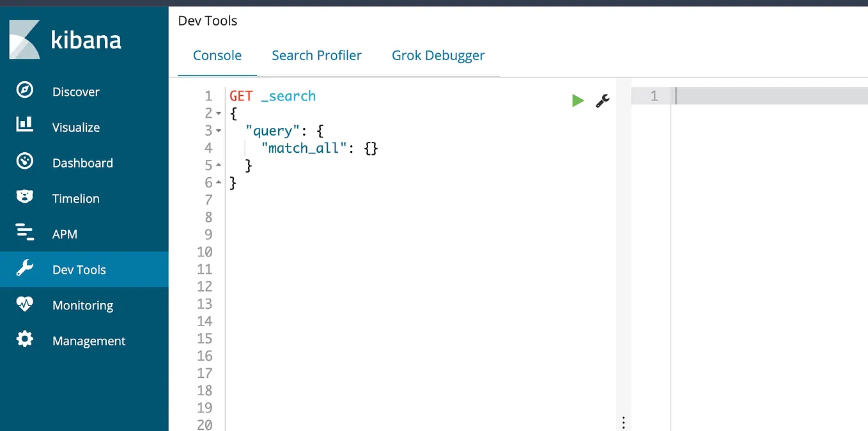Open the Discover section
The width and height of the screenshot is (868, 431).
(x=75, y=91)
